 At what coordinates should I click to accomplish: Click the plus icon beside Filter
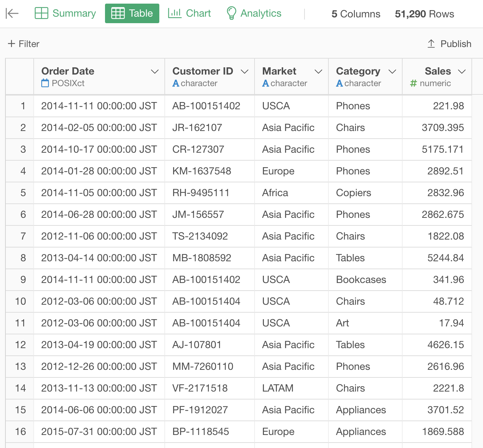(12, 44)
